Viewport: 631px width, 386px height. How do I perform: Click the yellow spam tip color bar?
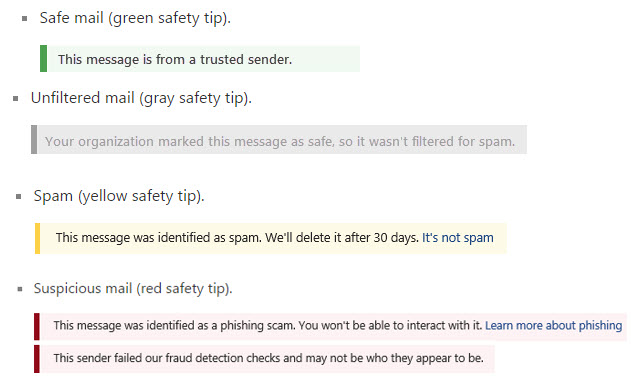point(37,238)
